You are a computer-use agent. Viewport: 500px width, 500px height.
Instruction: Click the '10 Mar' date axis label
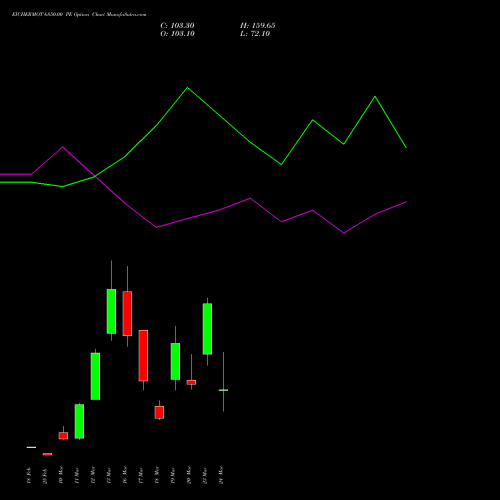(61, 475)
